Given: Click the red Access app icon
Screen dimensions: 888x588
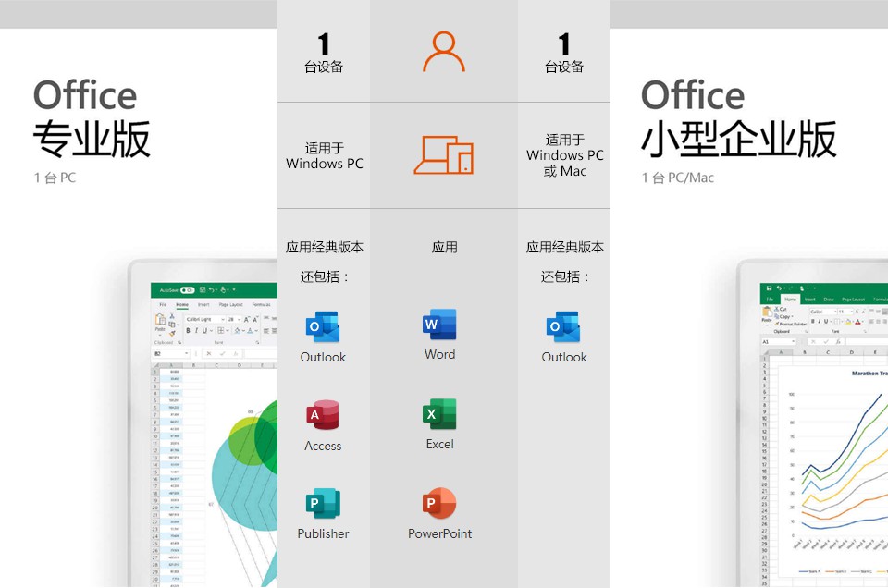Looking at the screenshot, I should click(x=323, y=415).
